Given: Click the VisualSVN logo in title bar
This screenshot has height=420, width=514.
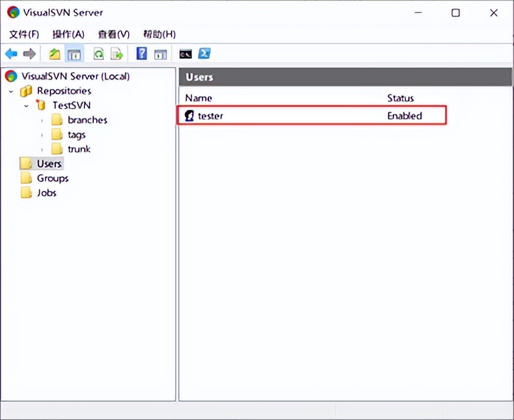Looking at the screenshot, I should pyautogui.click(x=13, y=12).
